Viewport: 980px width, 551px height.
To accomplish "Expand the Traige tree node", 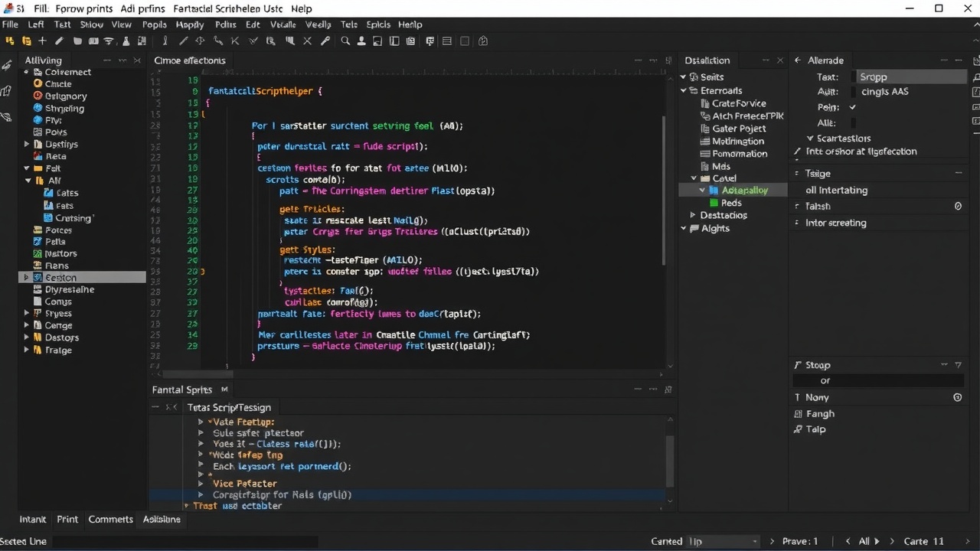I will coord(27,350).
